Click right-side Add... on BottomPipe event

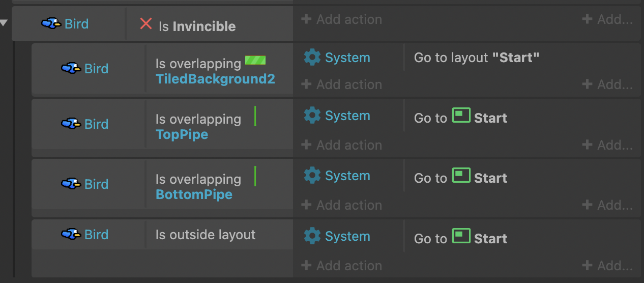pos(608,205)
